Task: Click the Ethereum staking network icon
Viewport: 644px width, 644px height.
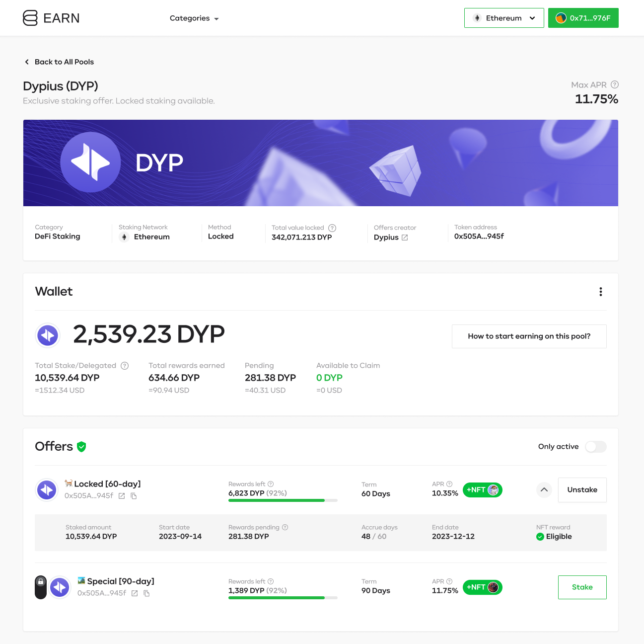Action: [124, 237]
